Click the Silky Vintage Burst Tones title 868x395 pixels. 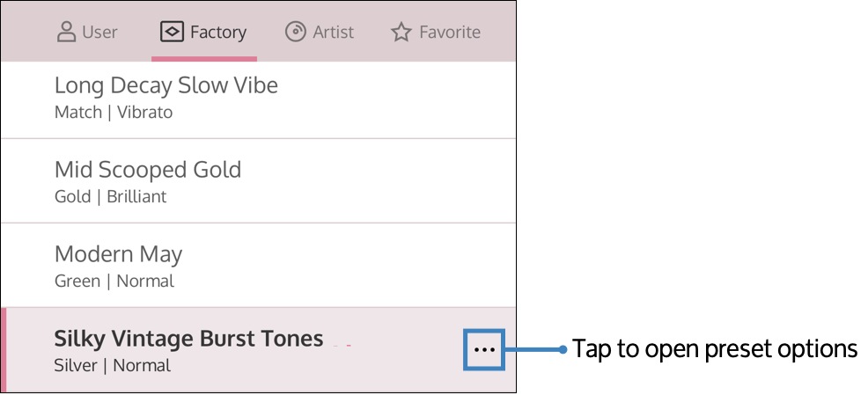[188, 339]
